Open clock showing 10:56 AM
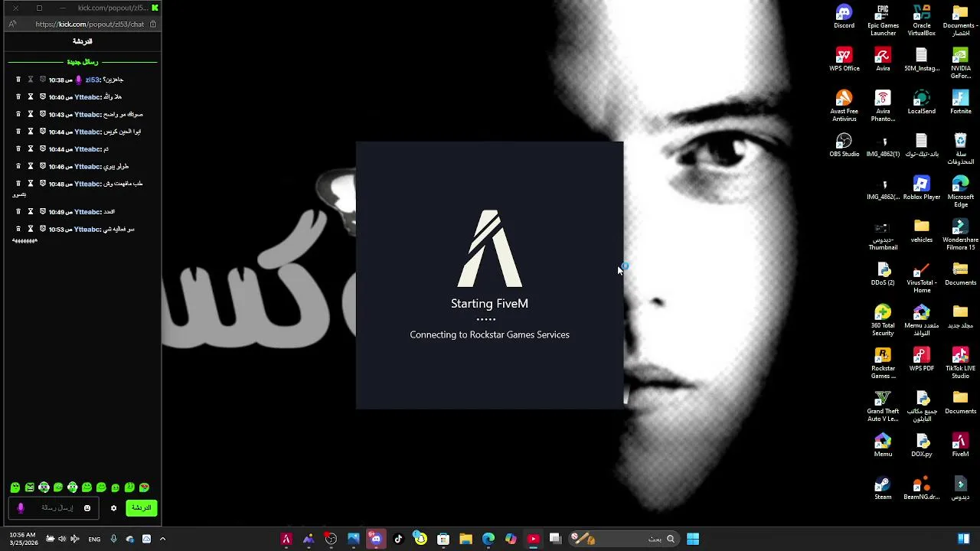Screen dimensions: 980x551 pos(23,539)
